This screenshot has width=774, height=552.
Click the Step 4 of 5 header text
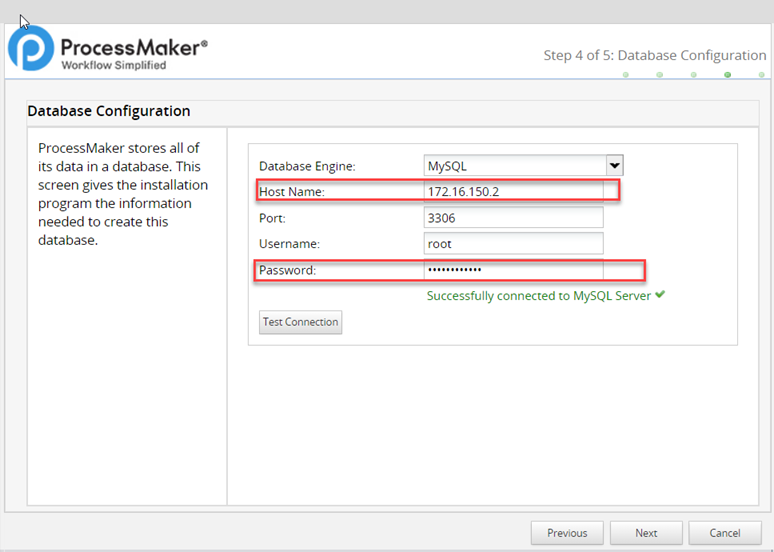654,55
